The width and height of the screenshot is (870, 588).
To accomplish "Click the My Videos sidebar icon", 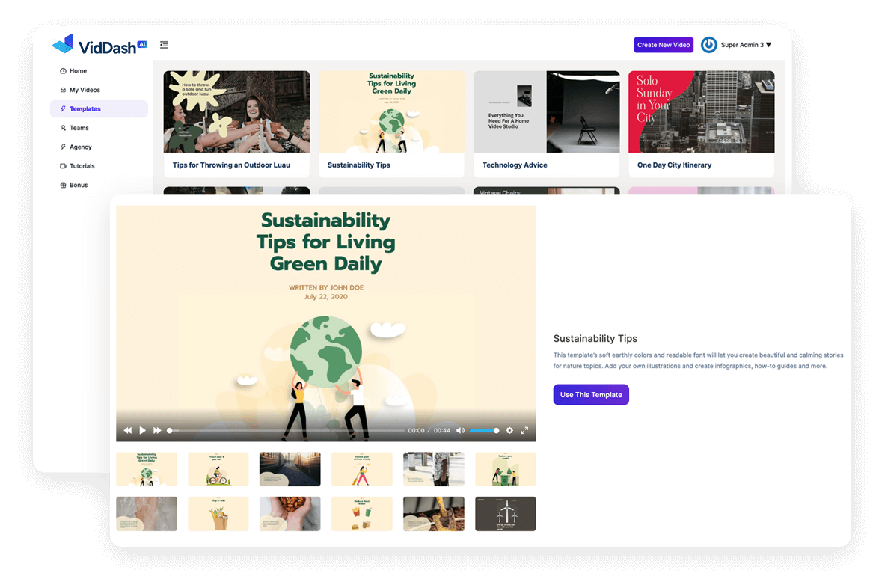I will (x=63, y=90).
